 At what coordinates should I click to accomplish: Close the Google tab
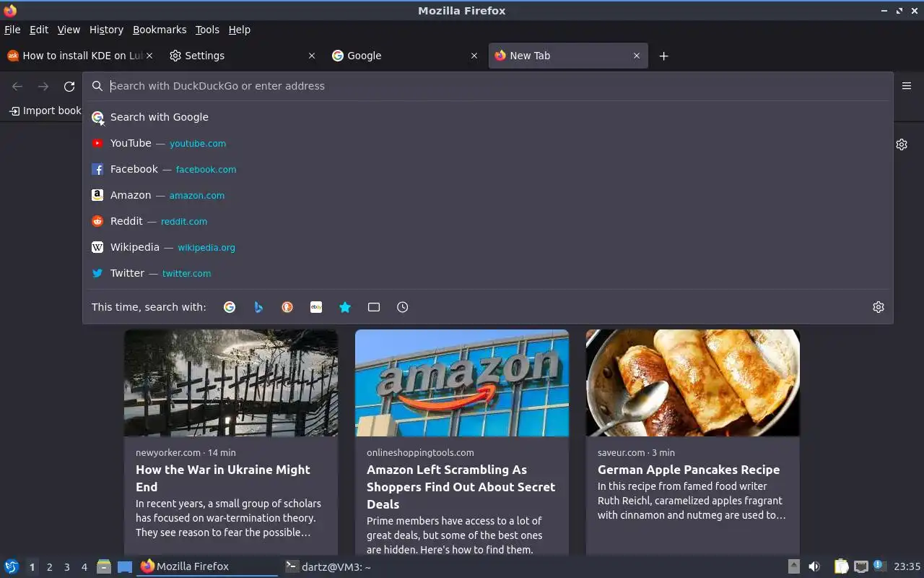pos(474,56)
